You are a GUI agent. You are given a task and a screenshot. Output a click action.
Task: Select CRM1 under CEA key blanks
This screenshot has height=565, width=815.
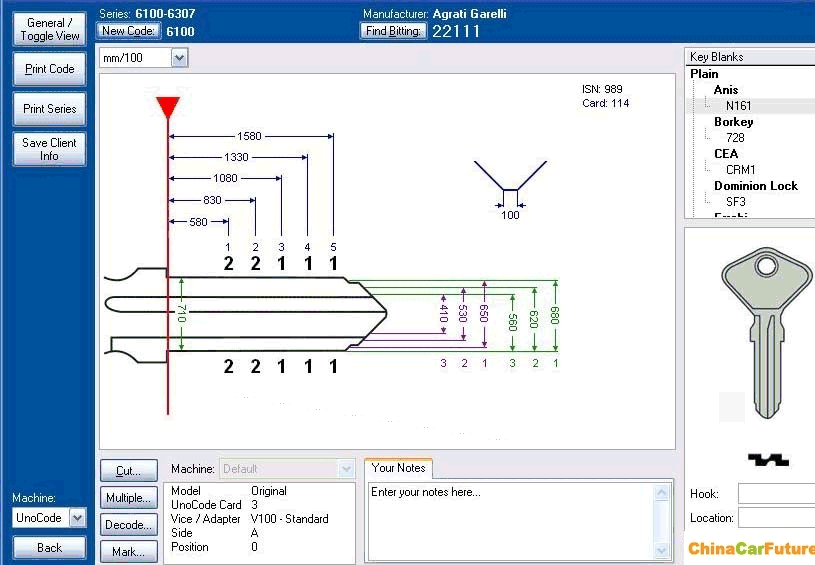[x=740, y=170]
